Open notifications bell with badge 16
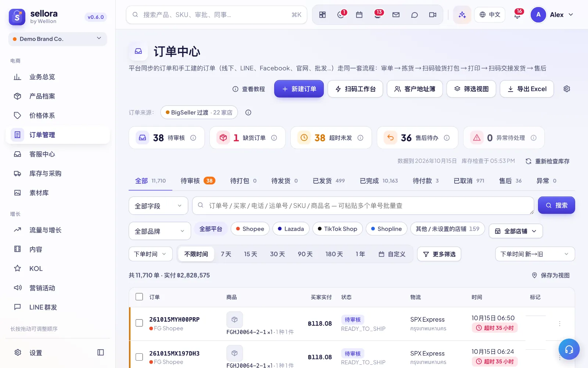The image size is (588, 368). tap(517, 15)
